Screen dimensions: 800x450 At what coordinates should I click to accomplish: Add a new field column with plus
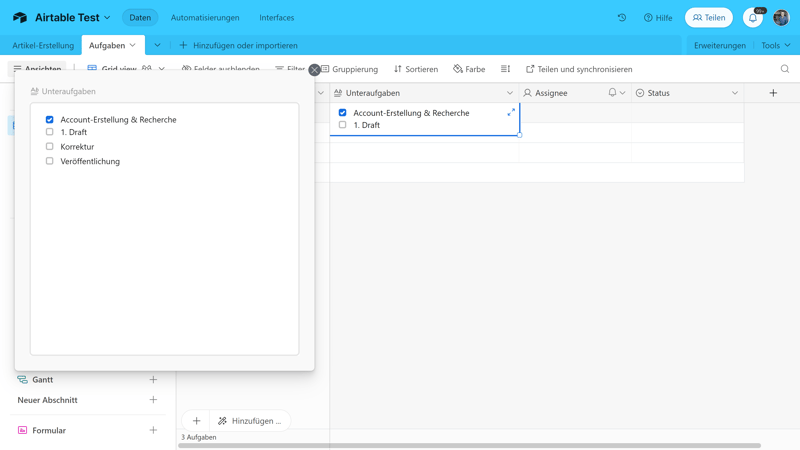[773, 93]
